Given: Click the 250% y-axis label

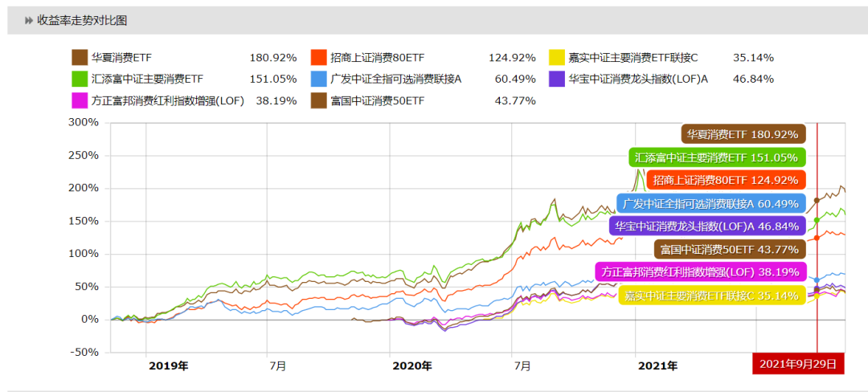Looking at the screenshot, I should point(83,155).
